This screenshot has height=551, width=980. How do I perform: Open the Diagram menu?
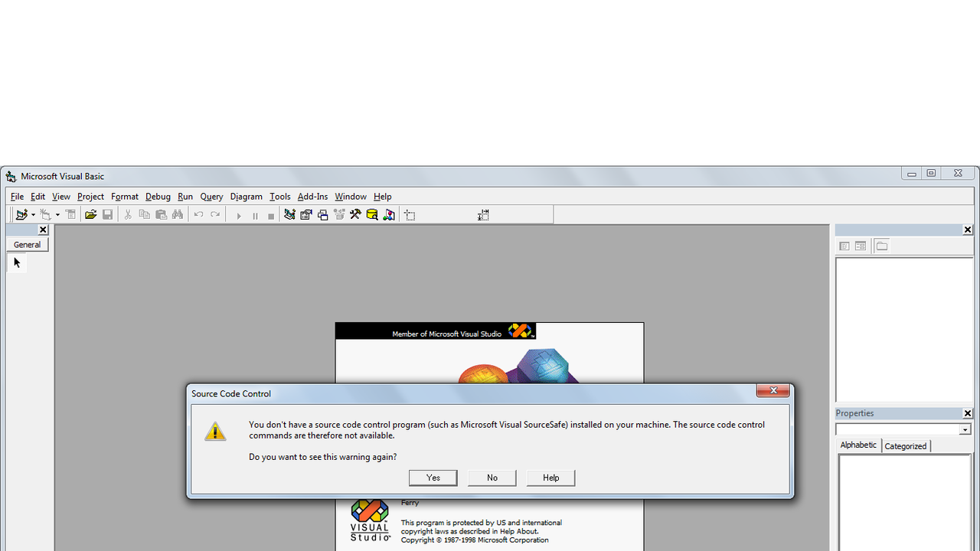tap(247, 197)
